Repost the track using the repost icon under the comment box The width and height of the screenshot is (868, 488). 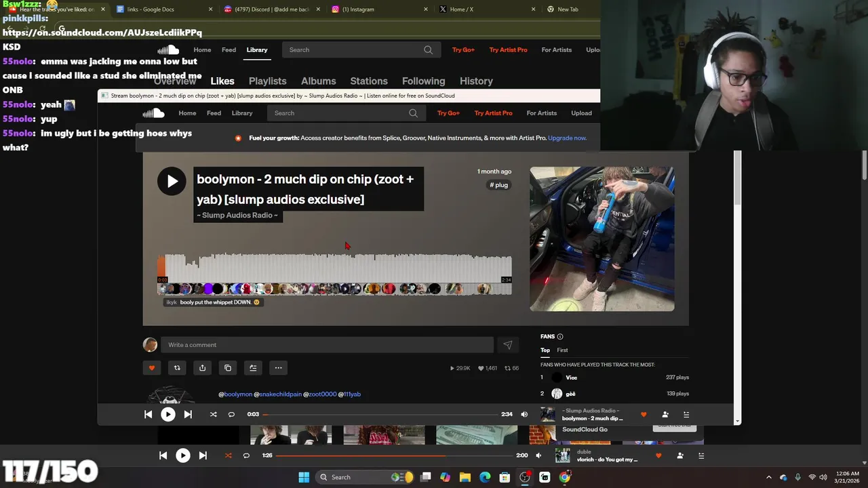click(177, 368)
